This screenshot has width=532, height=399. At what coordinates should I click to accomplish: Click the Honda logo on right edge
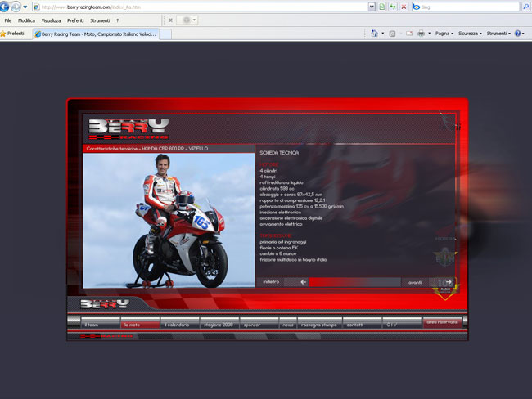pyautogui.click(x=445, y=238)
